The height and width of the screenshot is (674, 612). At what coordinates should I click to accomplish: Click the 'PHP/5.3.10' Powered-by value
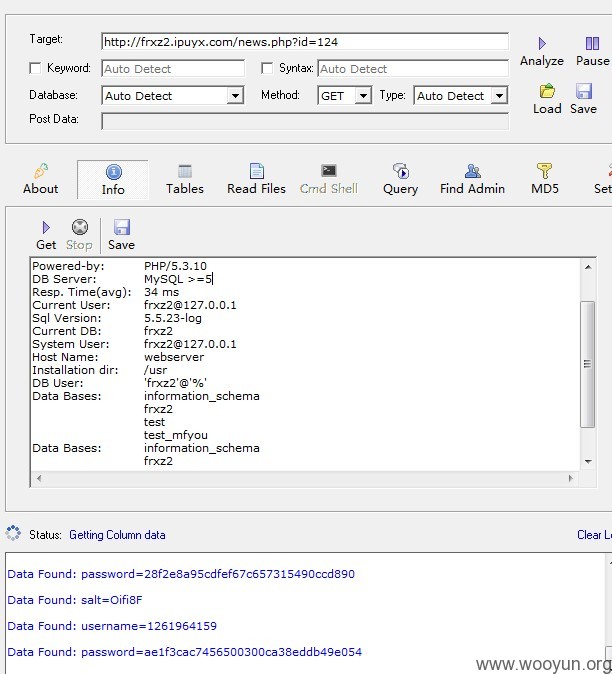click(x=175, y=266)
